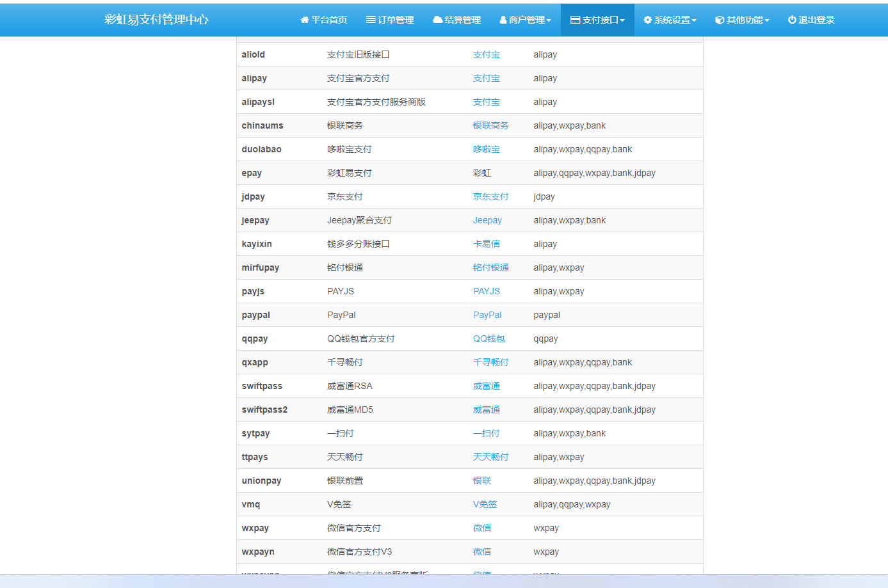Select the sytpay plugin name

pyautogui.click(x=255, y=434)
